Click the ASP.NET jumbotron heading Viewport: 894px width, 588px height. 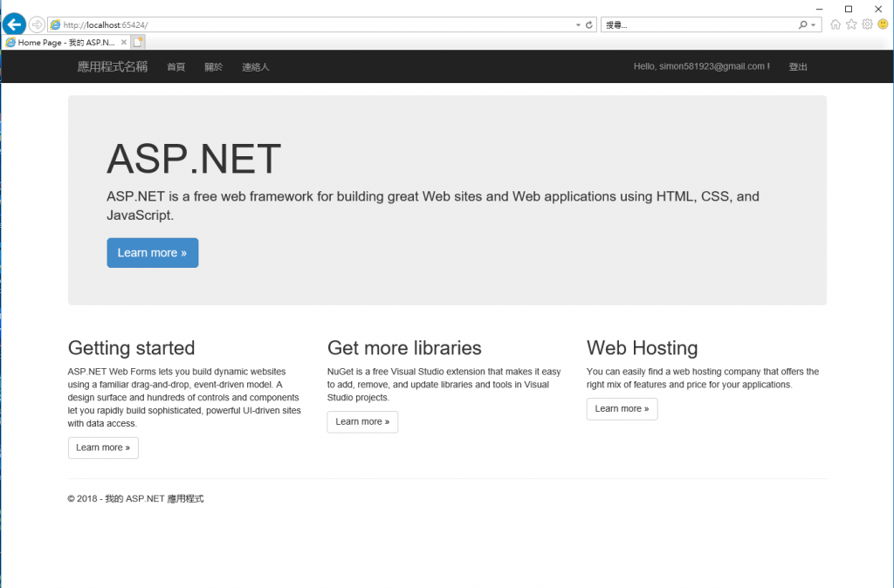[x=194, y=159]
